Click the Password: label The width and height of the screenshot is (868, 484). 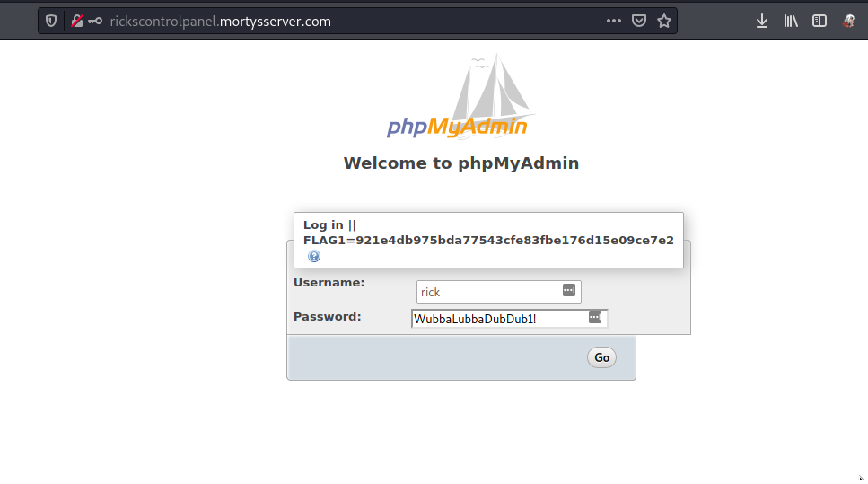(x=327, y=317)
